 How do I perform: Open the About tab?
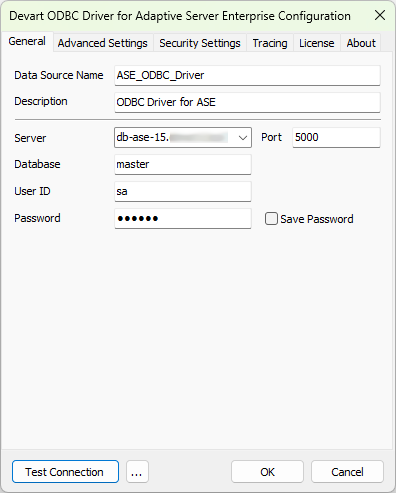[x=361, y=43]
